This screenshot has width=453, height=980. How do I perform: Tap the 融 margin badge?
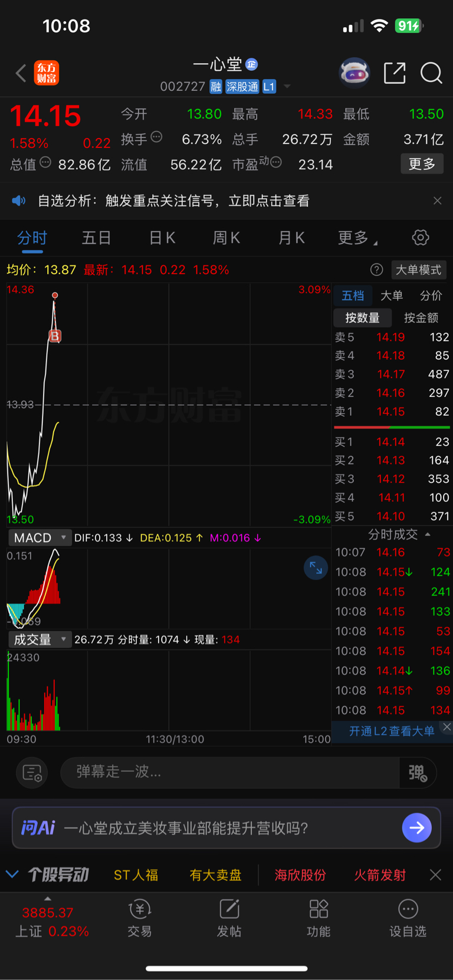(x=216, y=87)
